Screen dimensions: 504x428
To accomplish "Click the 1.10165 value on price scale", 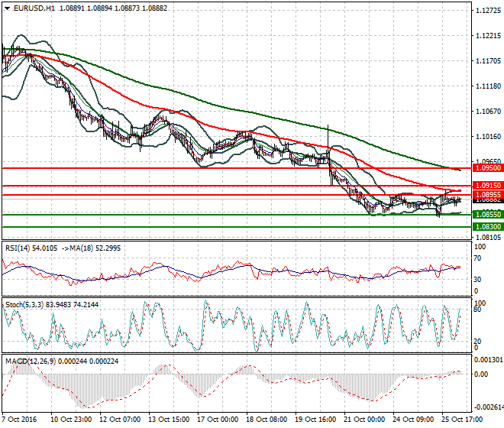I will click(x=486, y=137).
